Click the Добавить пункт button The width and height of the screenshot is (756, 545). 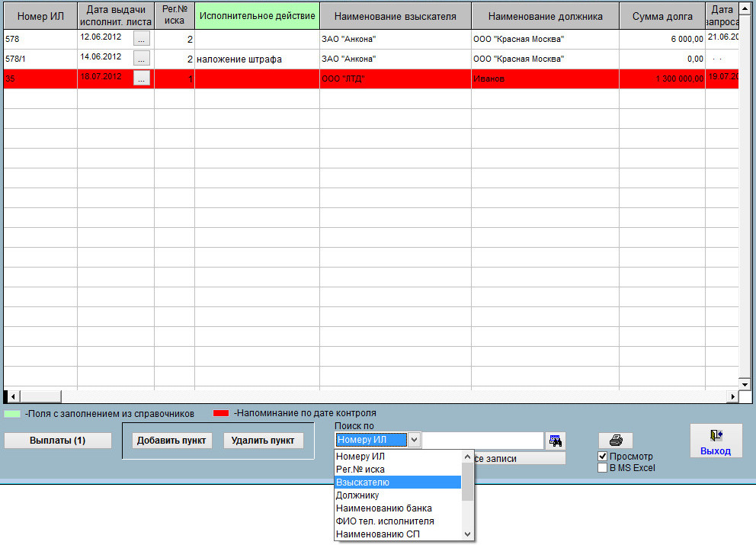point(171,441)
